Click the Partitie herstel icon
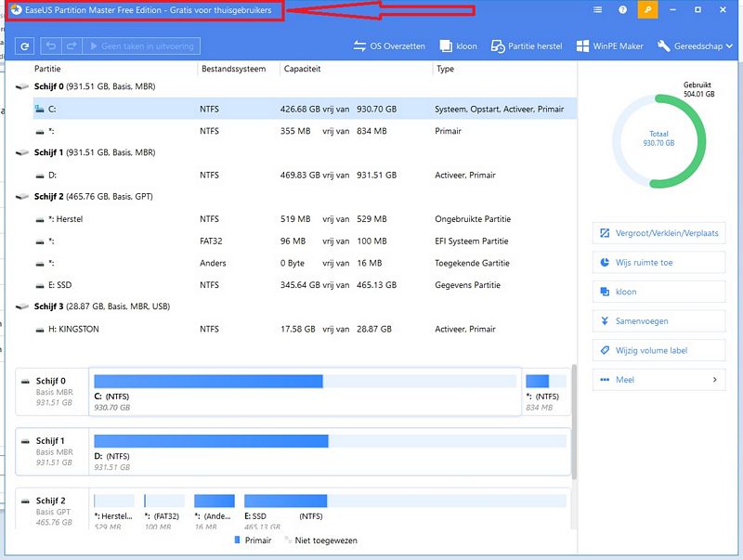This screenshot has width=743, height=560. pyautogui.click(x=498, y=46)
